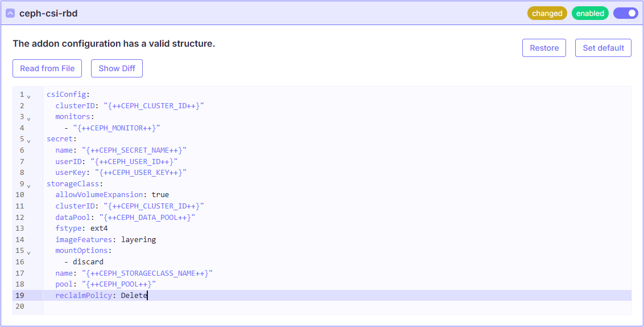This screenshot has height=327, width=644.
Task: Click the changed status badge
Action: (x=547, y=13)
